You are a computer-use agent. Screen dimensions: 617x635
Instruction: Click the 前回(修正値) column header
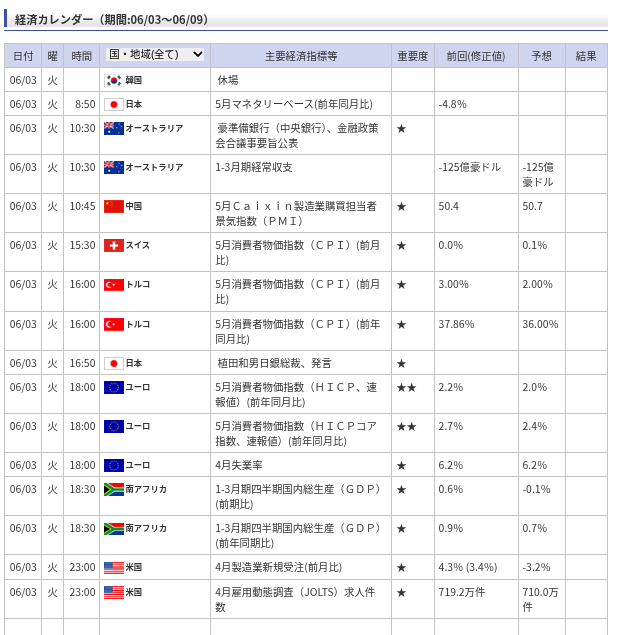[x=476, y=56]
